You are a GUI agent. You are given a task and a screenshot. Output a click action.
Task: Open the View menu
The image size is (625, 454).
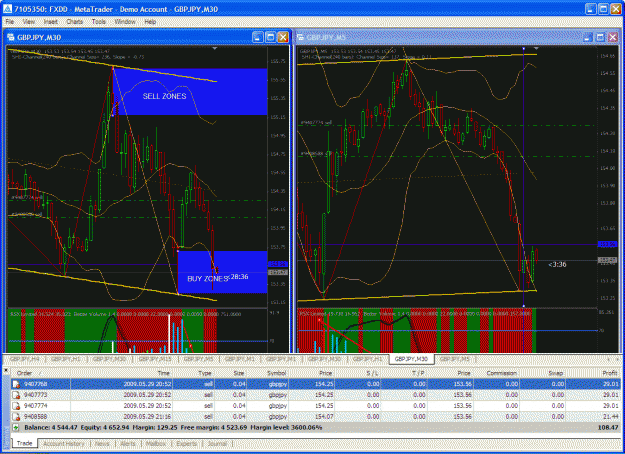(29, 22)
